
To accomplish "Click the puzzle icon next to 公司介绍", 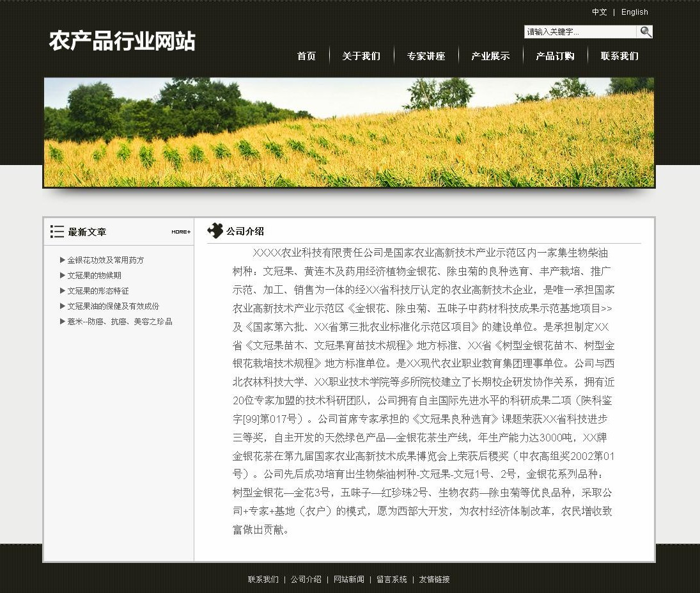I will pos(215,231).
